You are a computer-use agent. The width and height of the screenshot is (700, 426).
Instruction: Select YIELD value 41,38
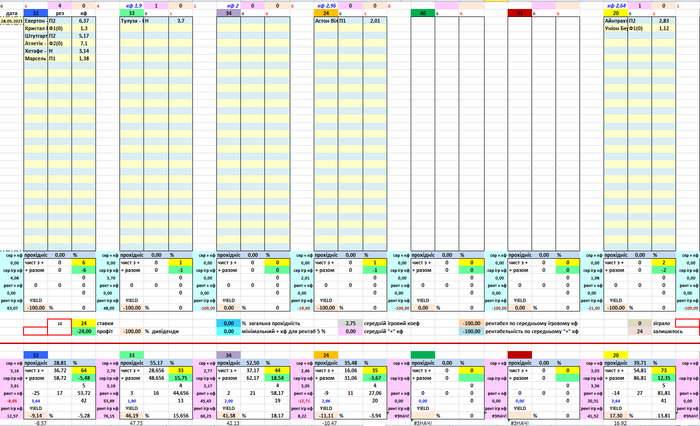(229, 416)
